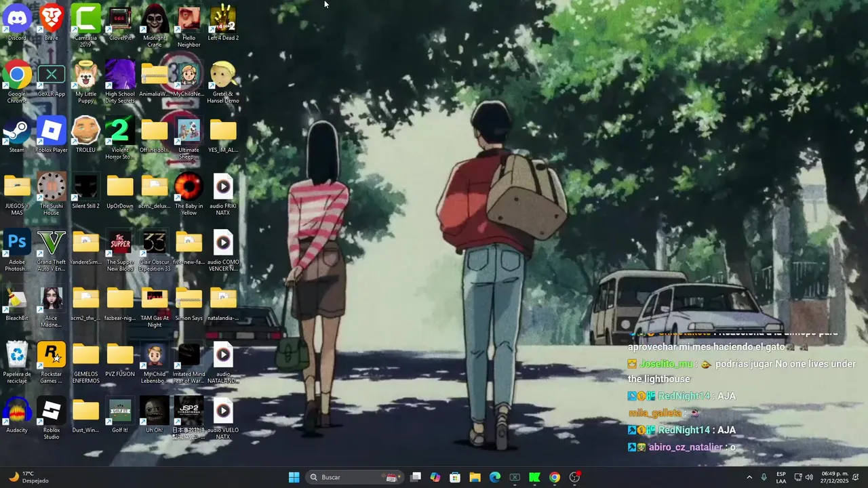Select the CloverPit game shortcut

pyautogui.click(x=120, y=22)
